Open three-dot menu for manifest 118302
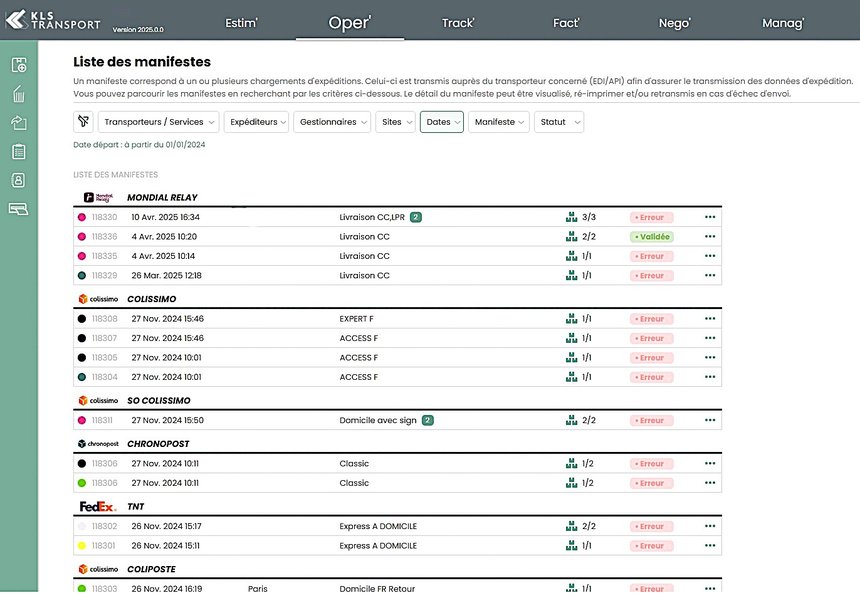The image size is (860, 598). (x=710, y=526)
